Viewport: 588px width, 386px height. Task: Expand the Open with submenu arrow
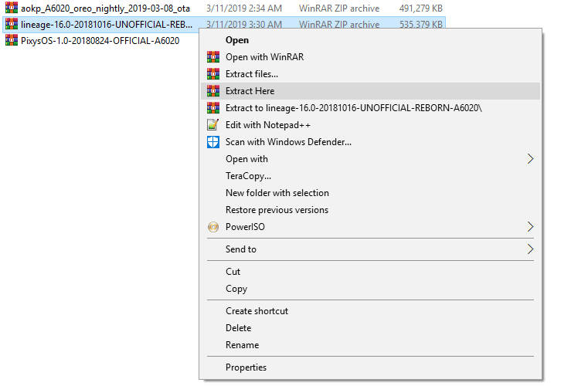click(x=530, y=159)
